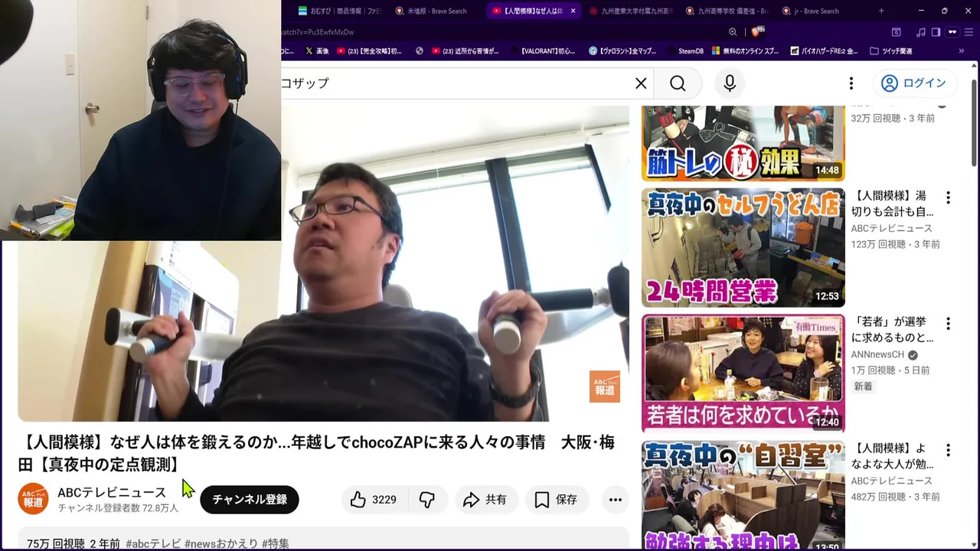The image size is (980, 551).
Task: Open 筋トレの効果 video thumbnail
Action: click(x=743, y=143)
